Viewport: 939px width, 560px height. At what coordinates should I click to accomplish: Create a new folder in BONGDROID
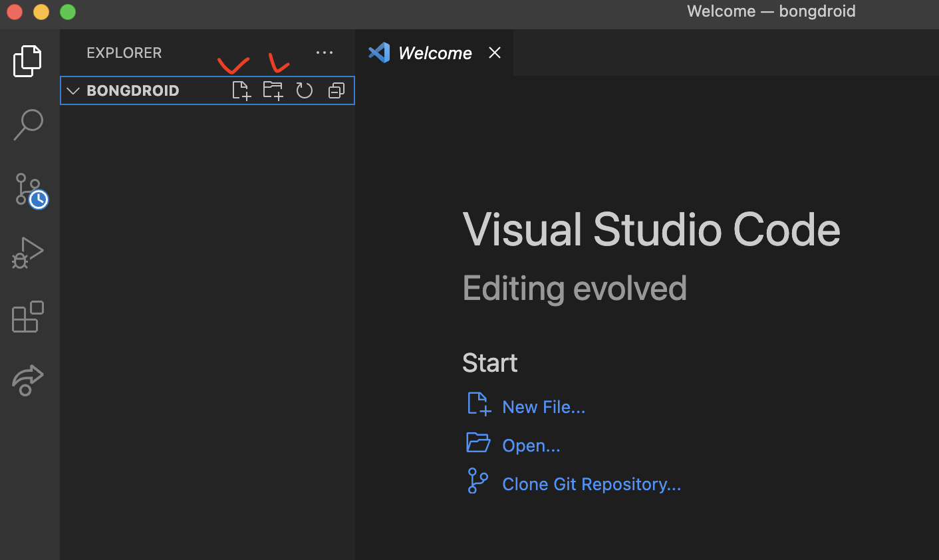coord(273,90)
